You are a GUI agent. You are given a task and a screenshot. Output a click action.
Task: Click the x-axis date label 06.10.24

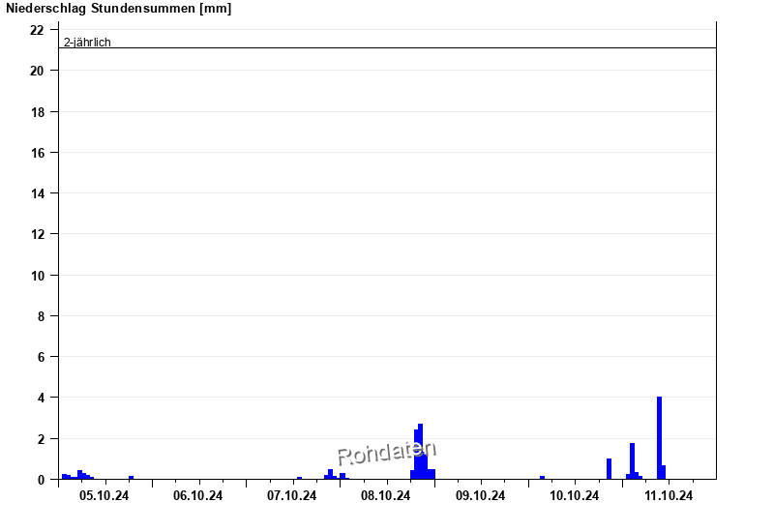pyautogui.click(x=198, y=495)
